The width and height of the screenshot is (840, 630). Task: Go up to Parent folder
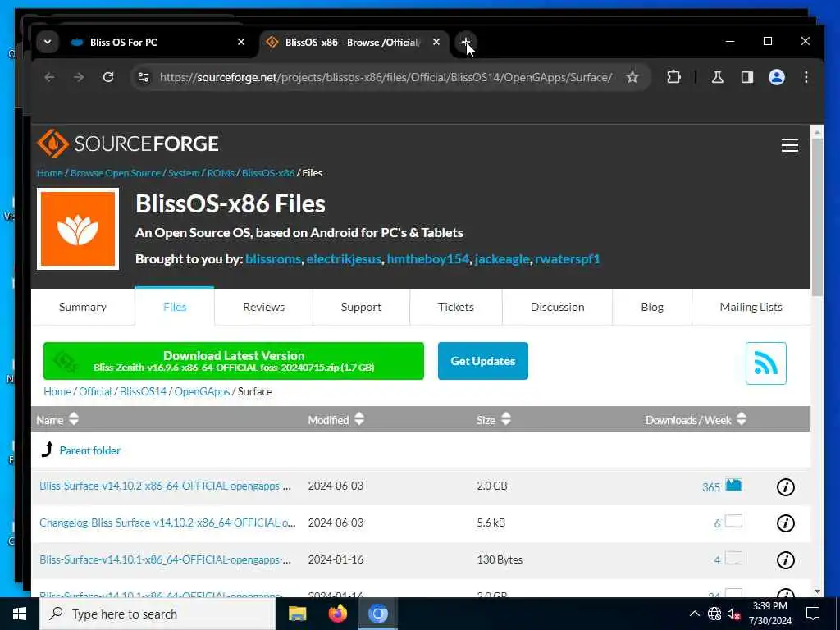[x=89, y=450]
